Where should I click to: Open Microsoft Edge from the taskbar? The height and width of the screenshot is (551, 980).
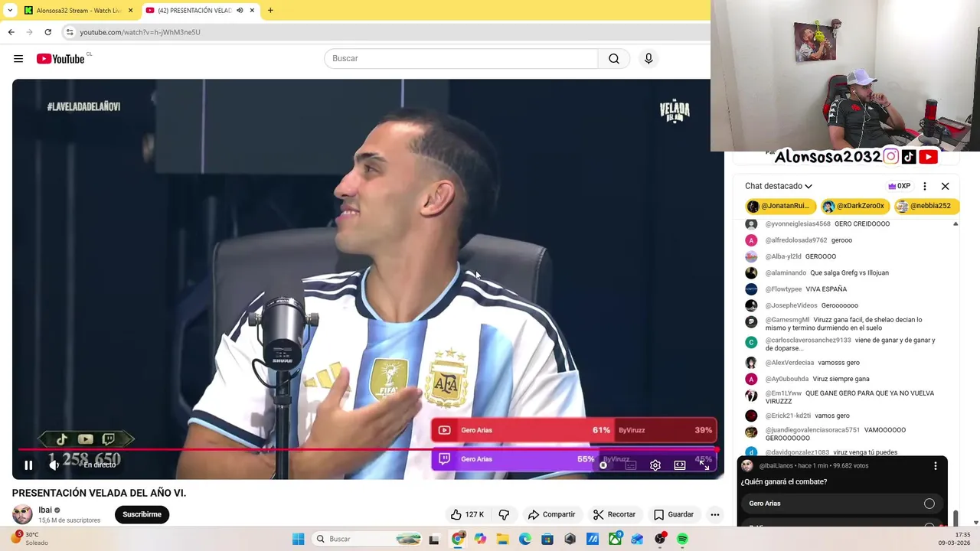coord(525,540)
